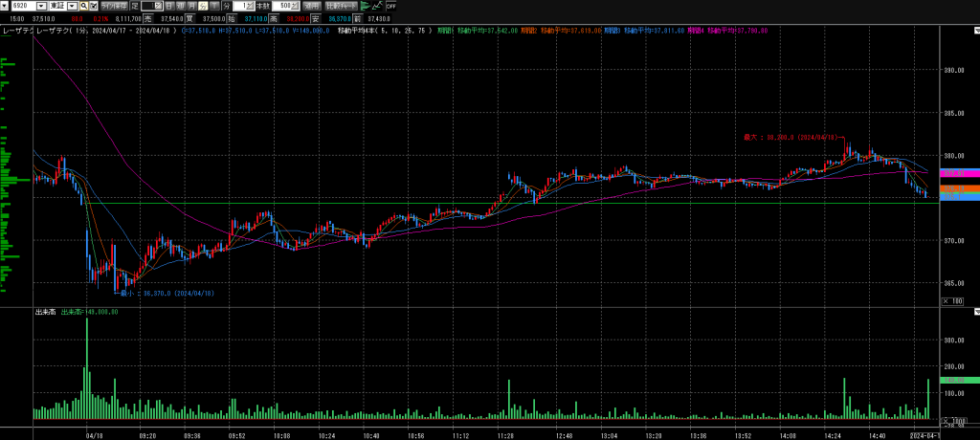
Task: Click the ライン保存 save lines button
Action: (114, 6)
